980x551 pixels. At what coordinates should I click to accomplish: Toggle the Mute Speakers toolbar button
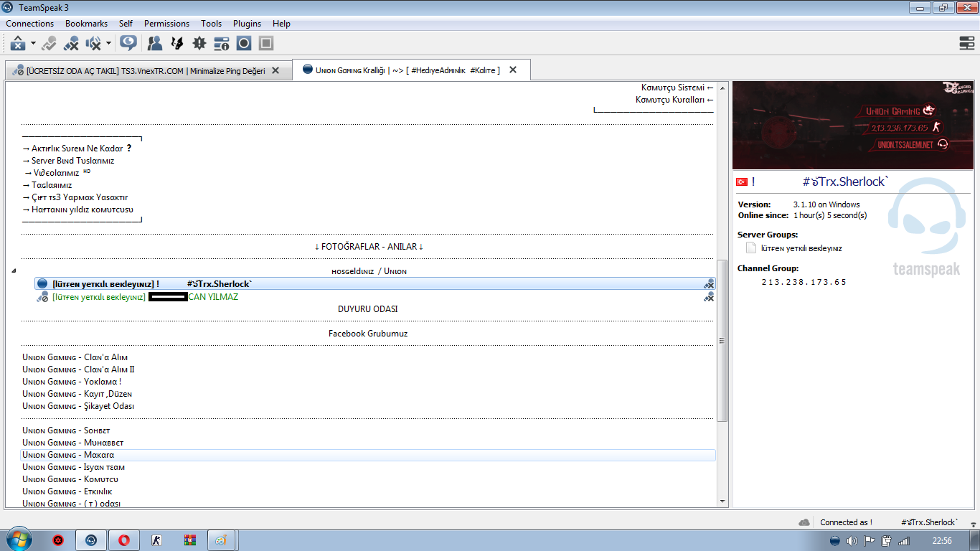coord(93,43)
